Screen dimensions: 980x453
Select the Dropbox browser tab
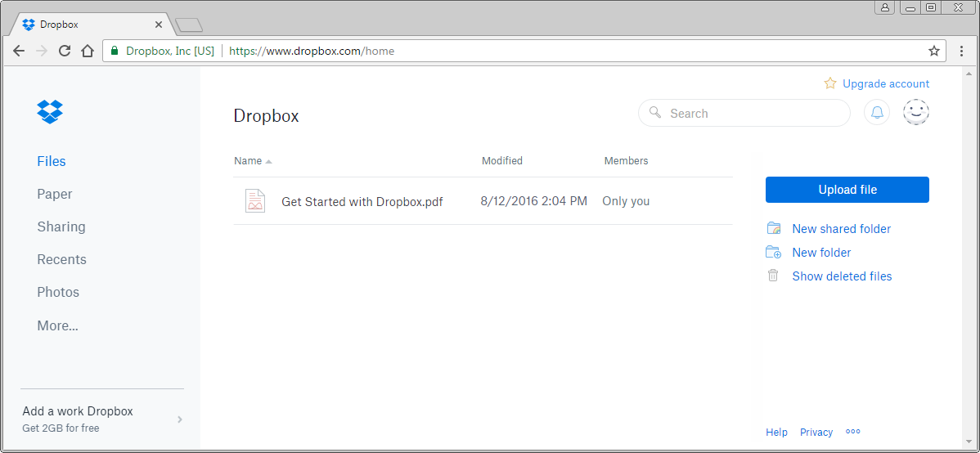pos(91,25)
